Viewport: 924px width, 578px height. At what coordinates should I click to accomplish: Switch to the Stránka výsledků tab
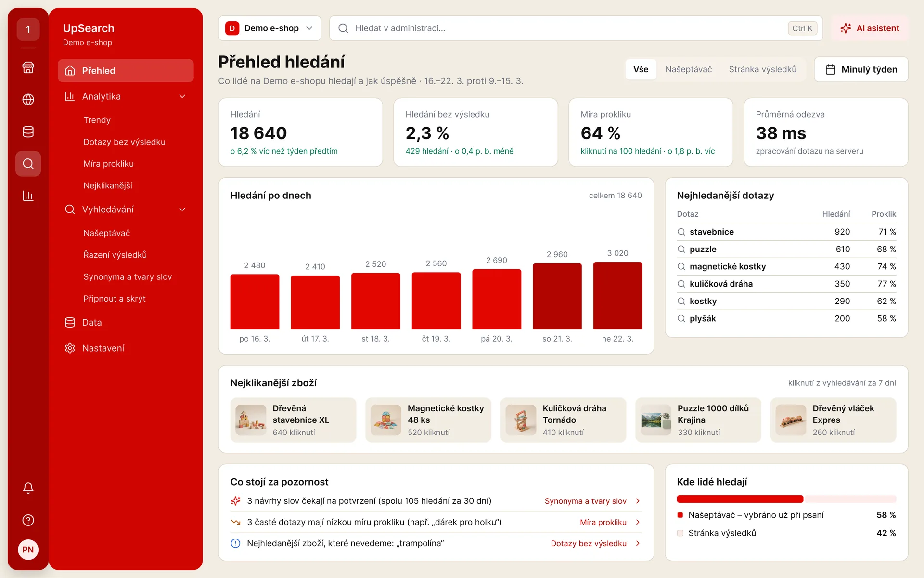click(x=762, y=69)
